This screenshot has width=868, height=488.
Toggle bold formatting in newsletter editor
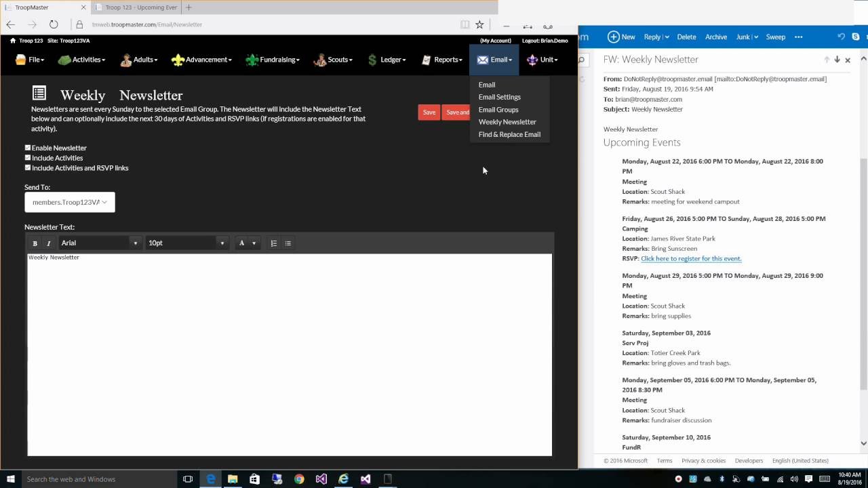point(35,243)
